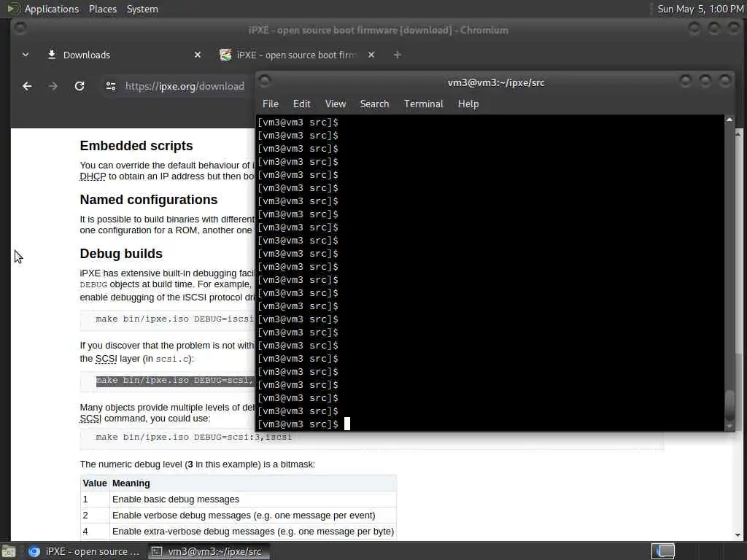Click the DEBUG=iscsi make command code

tap(175, 319)
